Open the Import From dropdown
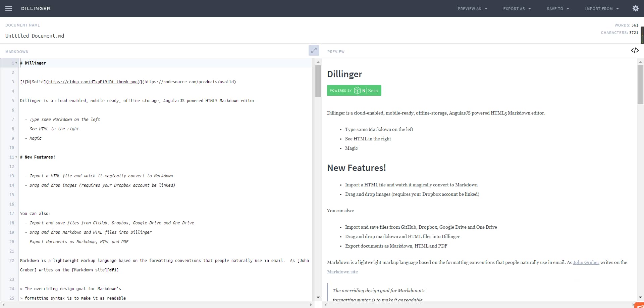644x308 pixels. (602, 9)
